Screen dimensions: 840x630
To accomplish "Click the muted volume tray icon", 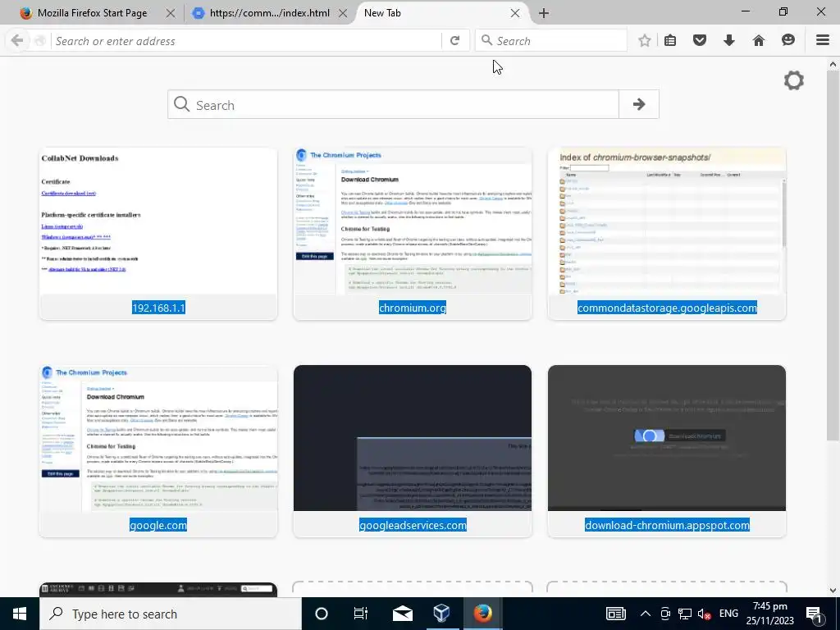I will tap(705, 614).
